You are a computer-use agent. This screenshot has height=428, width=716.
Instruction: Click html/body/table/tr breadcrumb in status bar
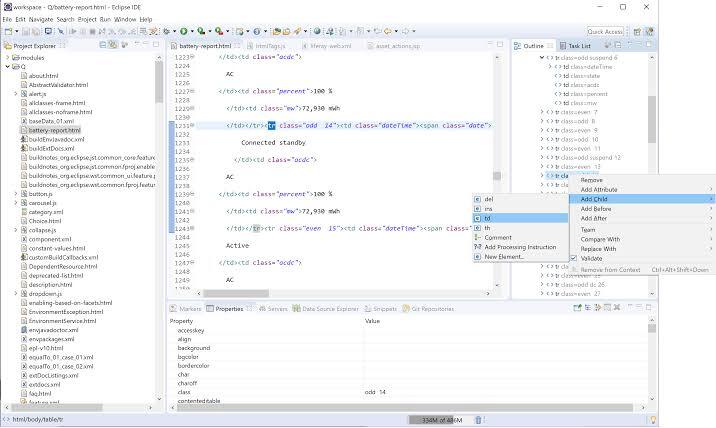pos(37,419)
